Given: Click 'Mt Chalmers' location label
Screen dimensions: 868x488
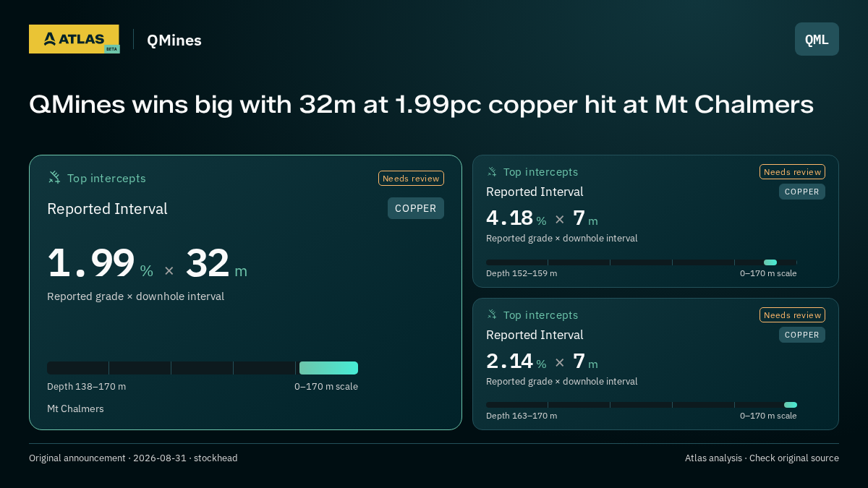Looking at the screenshot, I should (75, 409).
